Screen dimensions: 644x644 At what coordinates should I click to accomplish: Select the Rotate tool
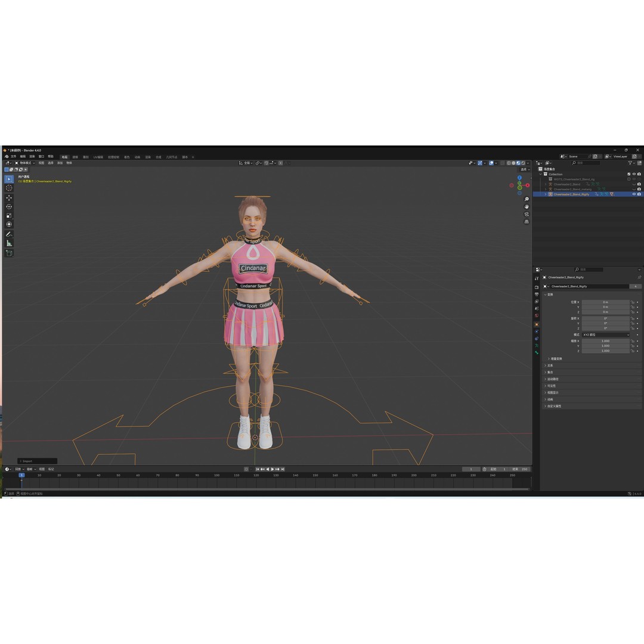[x=9, y=206]
